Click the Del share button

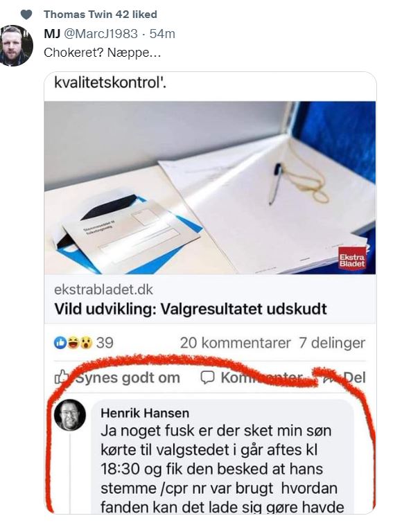pyautogui.click(x=344, y=377)
